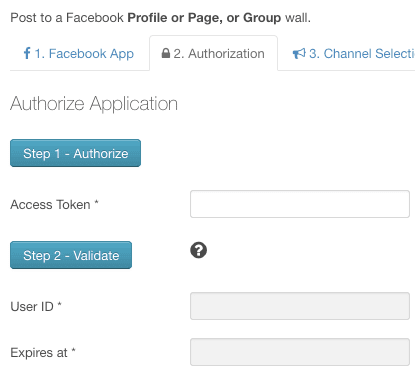This screenshot has height=386, width=415.
Task: Click the Access Token label
Action: (x=54, y=204)
